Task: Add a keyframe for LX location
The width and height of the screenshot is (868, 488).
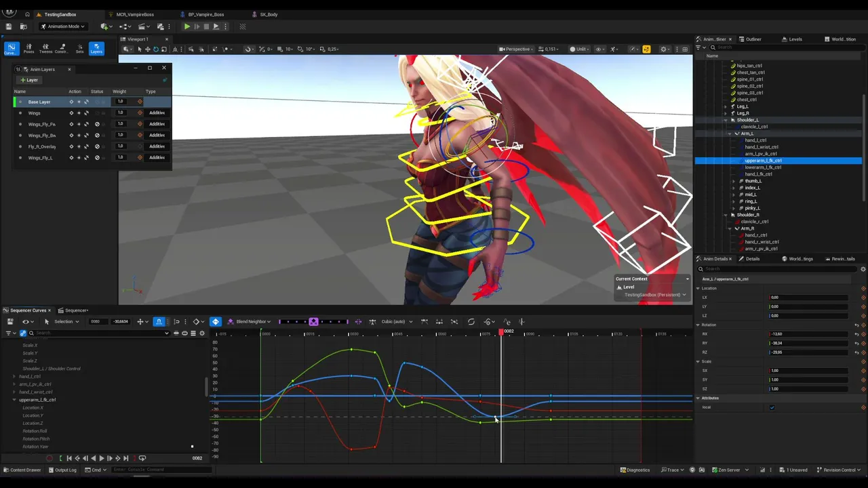Action: click(x=863, y=298)
